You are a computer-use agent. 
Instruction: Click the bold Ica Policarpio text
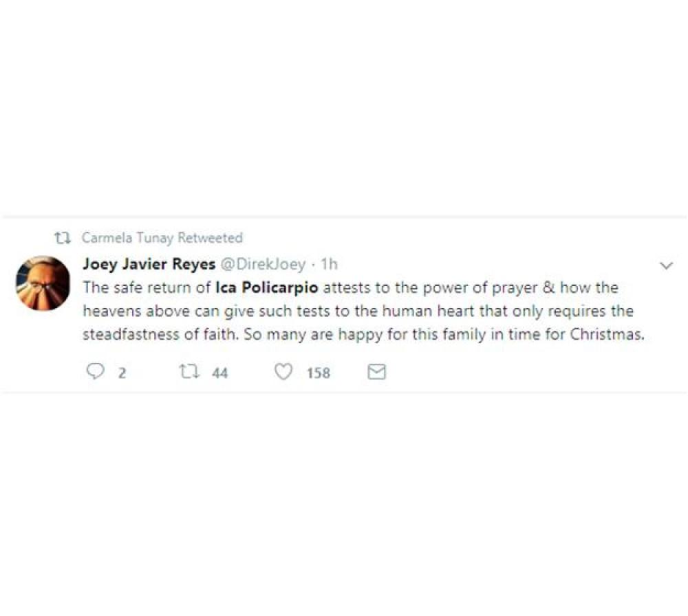[x=267, y=287]
